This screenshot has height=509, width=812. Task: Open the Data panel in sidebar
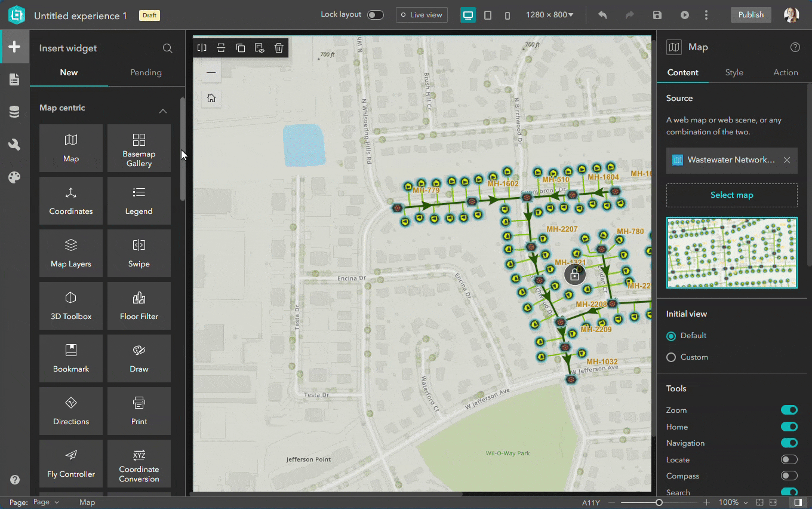(14, 112)
